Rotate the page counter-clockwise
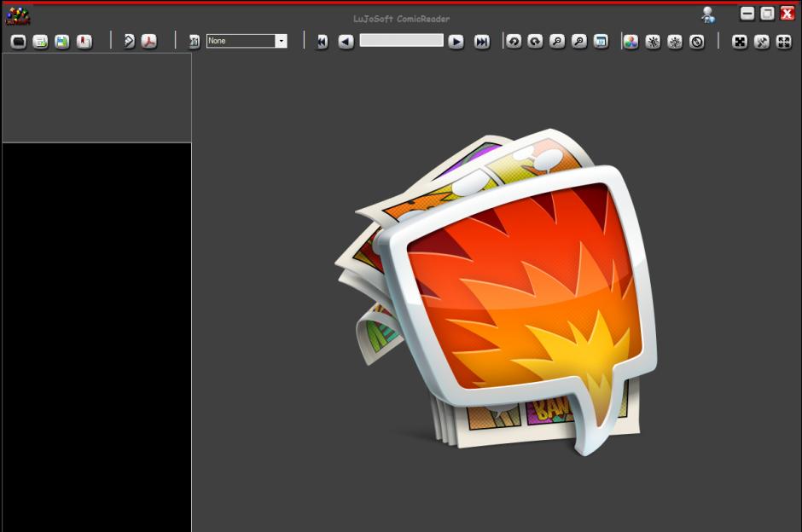Viewport: 802px width, 532px height. tap(514, 42)
